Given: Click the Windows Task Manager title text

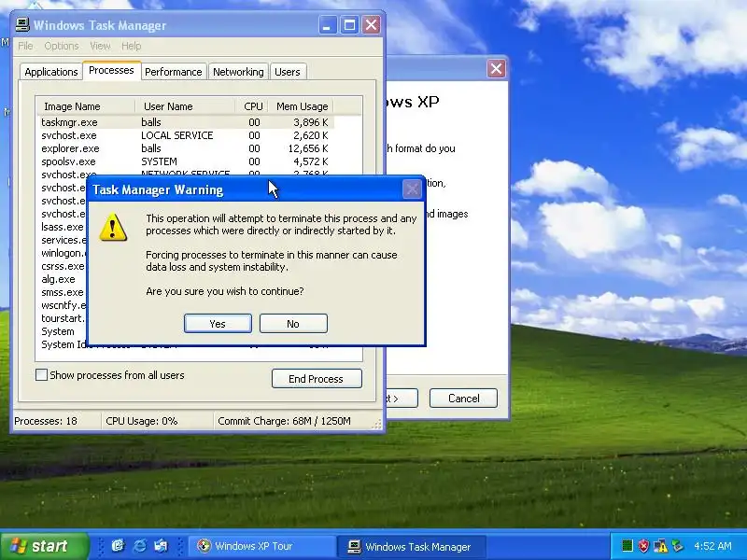Looking at the screenshot, I should point(100,25).
